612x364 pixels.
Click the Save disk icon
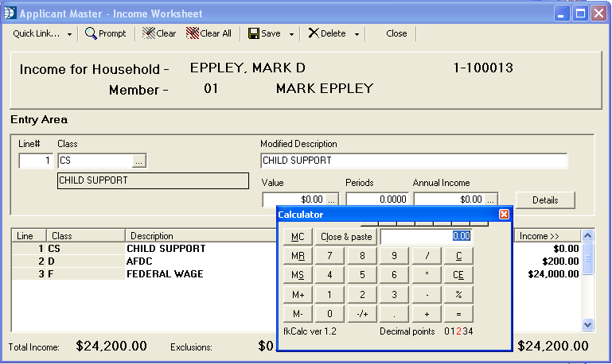pyautogui.click(x=253, y=33)
